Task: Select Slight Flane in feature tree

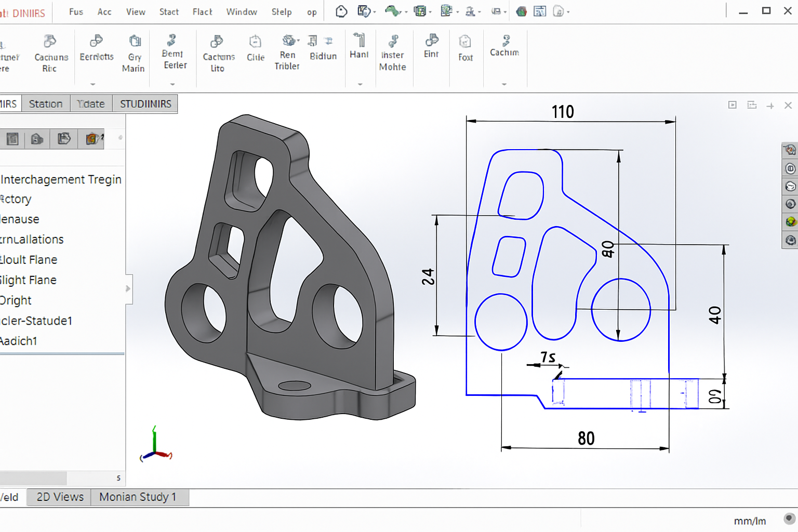Action: click(29, 280)
